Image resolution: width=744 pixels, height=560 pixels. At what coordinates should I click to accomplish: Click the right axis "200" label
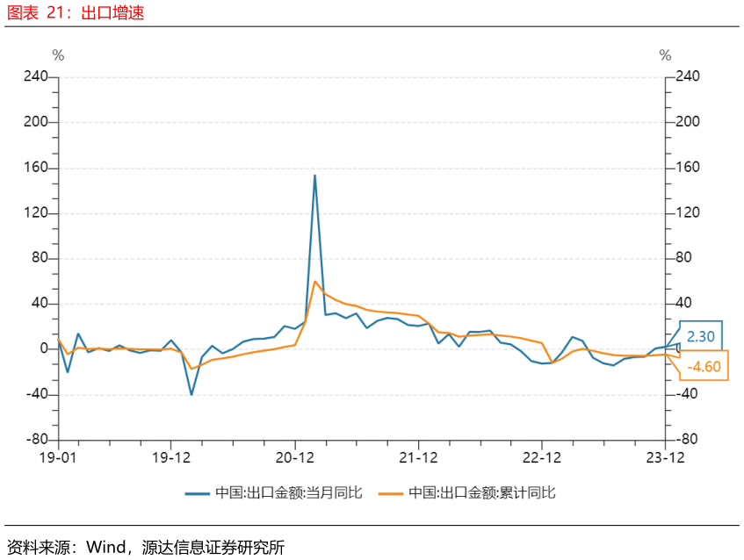click(x=688, y=122)
